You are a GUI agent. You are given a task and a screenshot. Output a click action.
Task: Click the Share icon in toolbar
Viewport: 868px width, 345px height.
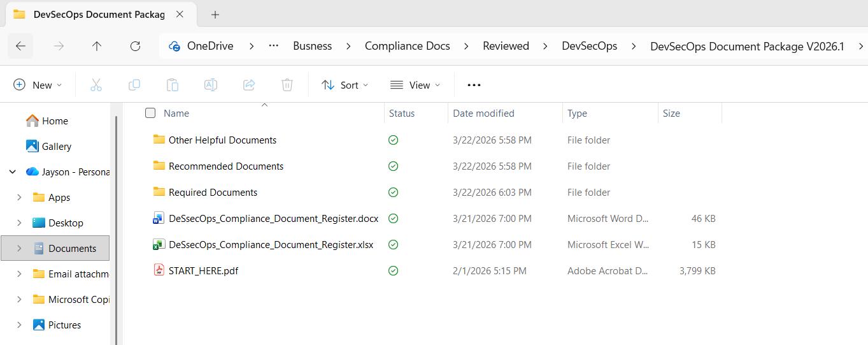click(249, 85)
